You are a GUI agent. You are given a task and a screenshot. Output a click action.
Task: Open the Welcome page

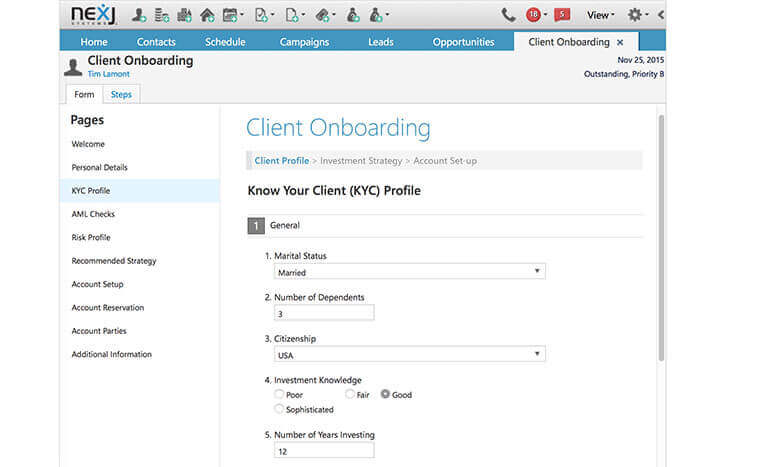(140, 144)
